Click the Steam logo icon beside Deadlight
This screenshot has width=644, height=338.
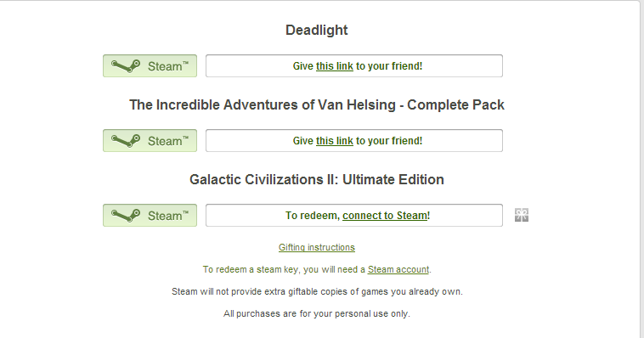click(126, 66)
